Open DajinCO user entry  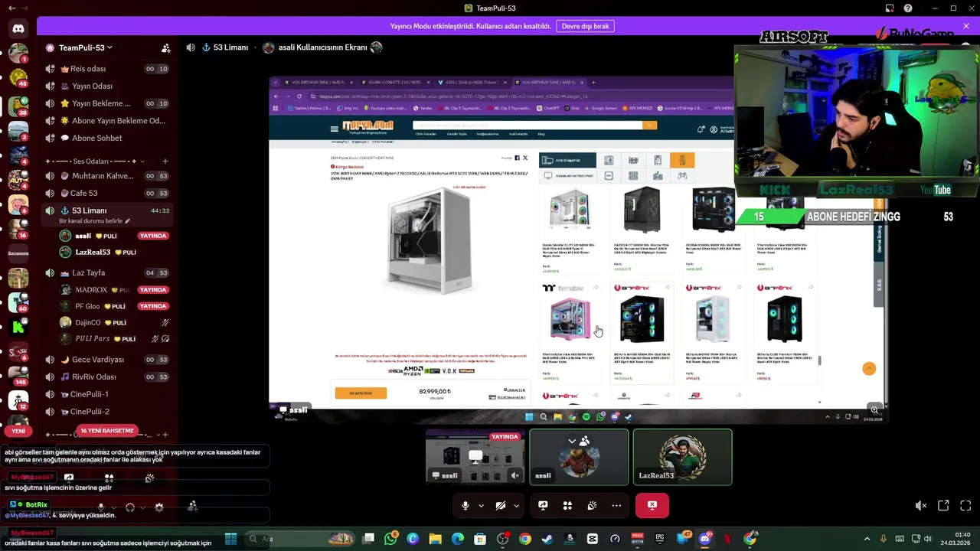pos(115,323)
